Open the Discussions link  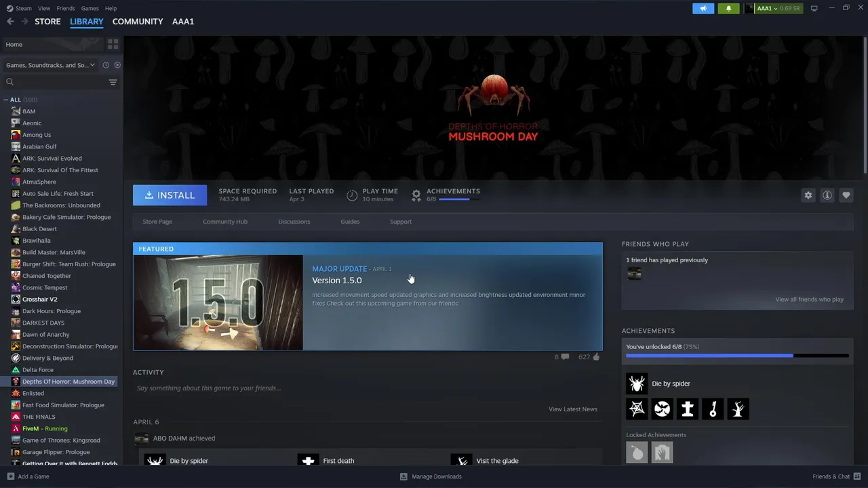click(294, 222)
